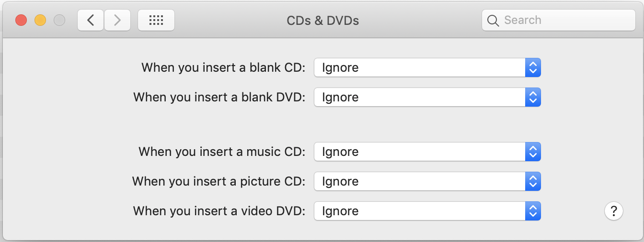Image resolution: width=644 pixels, height=242 pixels.
Task: Minimize the window with yellow button
Action: point(40,20)
